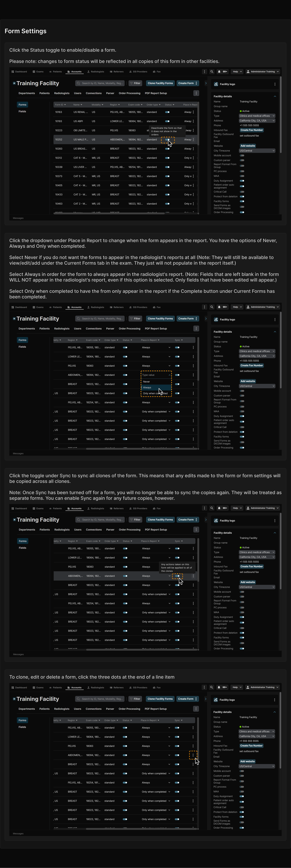The image size is (291, 868).
Task: Toggle Critical Call switch in second screenshot
Action: 242,427
